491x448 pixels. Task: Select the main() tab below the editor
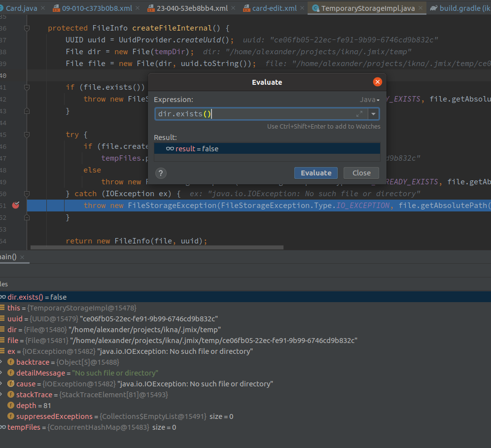pos(7,257)
